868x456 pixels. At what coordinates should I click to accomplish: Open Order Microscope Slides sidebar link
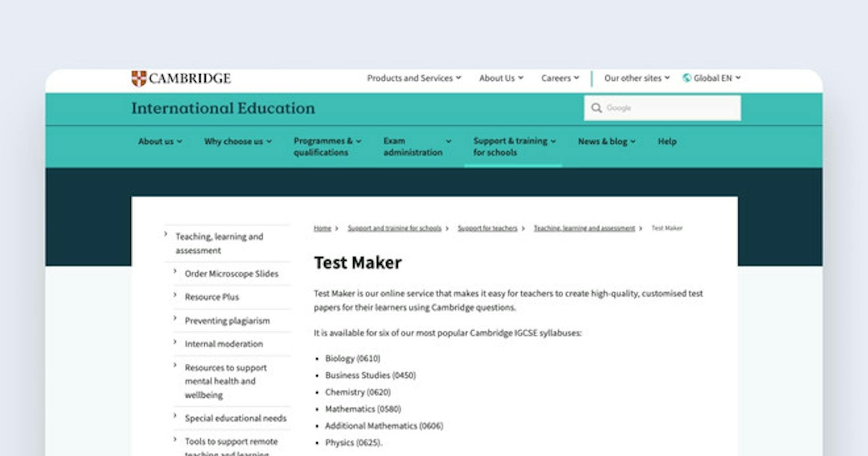[231, 274]
